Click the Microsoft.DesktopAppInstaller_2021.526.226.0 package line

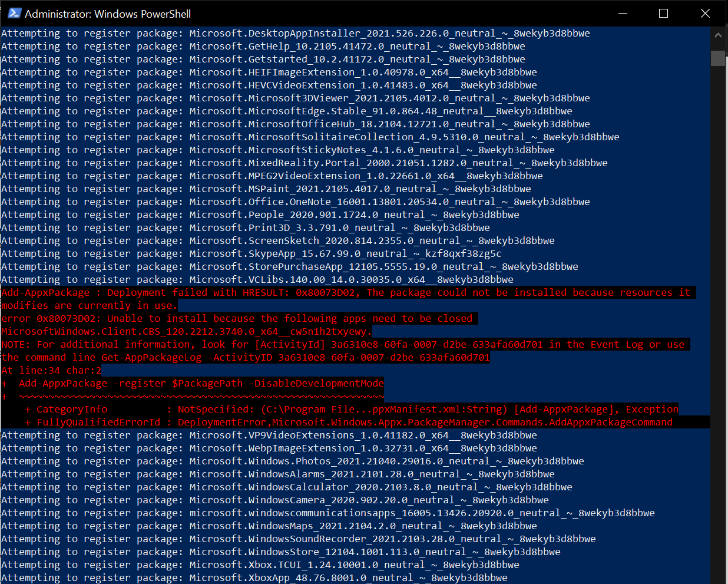296,34
